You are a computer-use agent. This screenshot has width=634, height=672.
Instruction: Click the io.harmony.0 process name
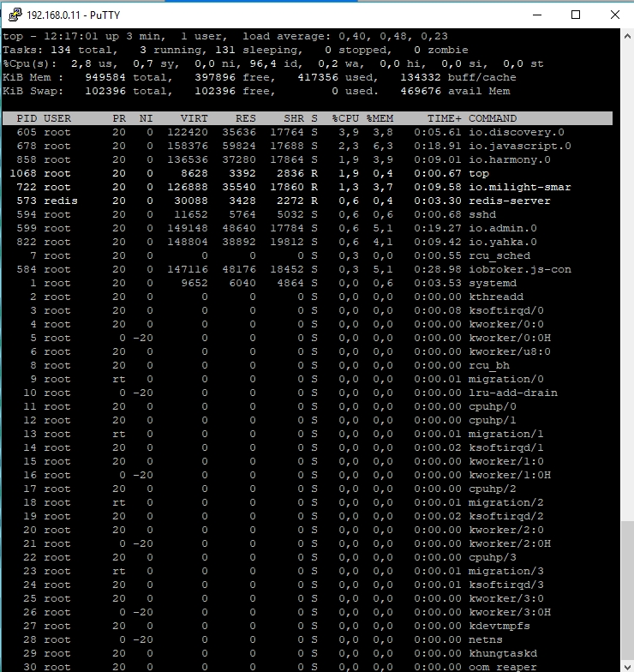pos(509,159)
